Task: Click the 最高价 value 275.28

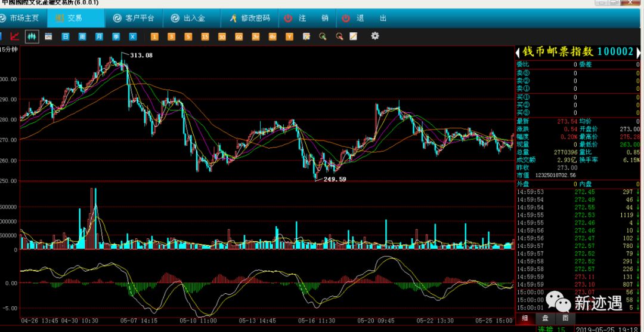Action: [x=630, y=137]
